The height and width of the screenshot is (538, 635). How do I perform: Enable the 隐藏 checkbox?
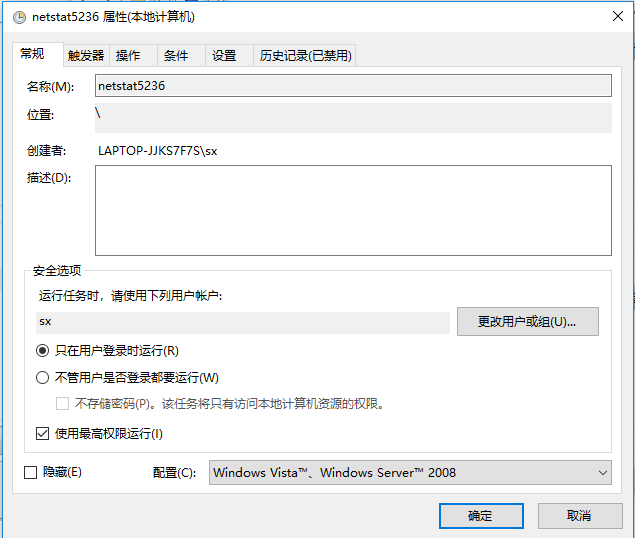[30, 472]
